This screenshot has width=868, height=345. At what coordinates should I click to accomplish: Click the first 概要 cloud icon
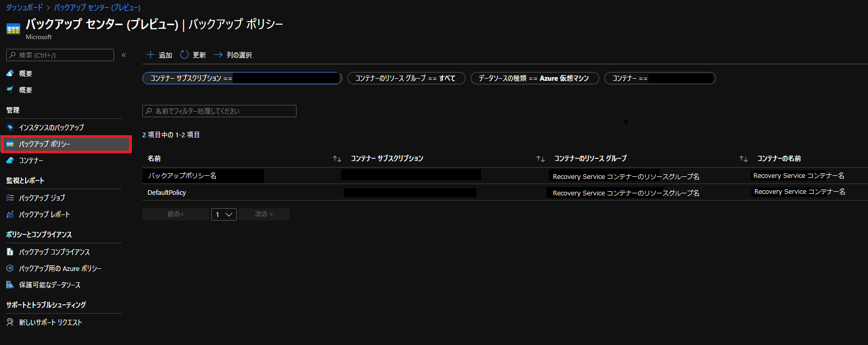point(10,74)
